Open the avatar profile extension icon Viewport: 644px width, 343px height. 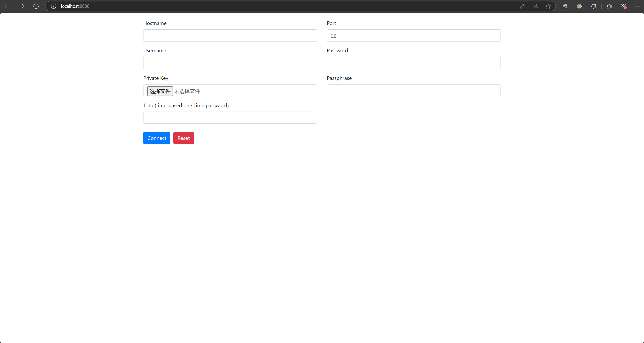click(579, 6)
